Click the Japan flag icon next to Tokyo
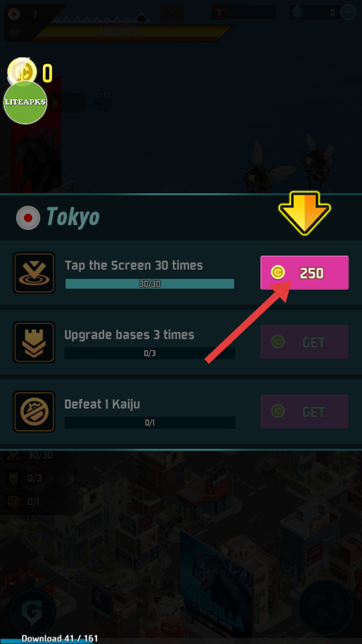Viewport: 362px width, 644px height. tap(28, 217)
